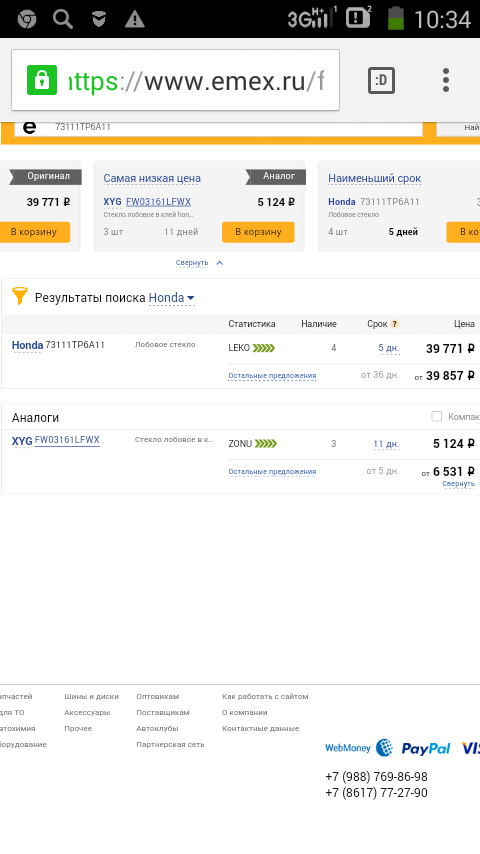The height and width of the screenshot is (854, 480).
Task: Open the Chrome tab switcher icon
Action: 381,81
